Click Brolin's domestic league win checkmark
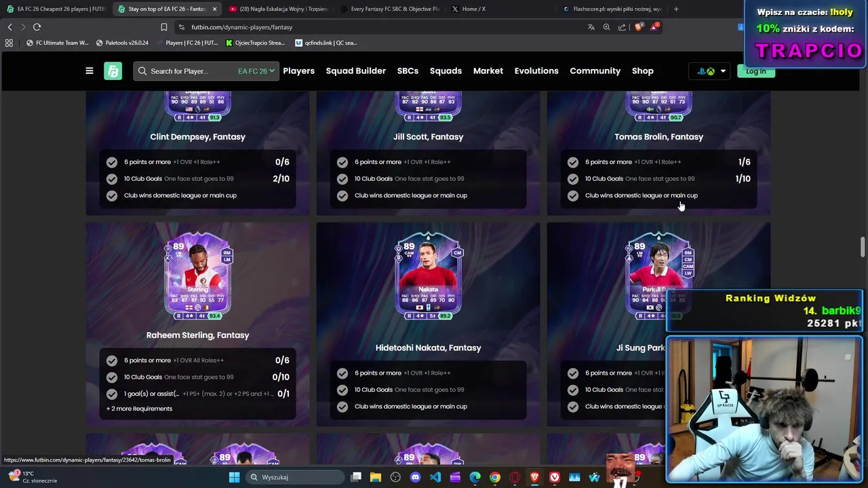The height and width of the screenshot is (488, 868). point(573,195)
